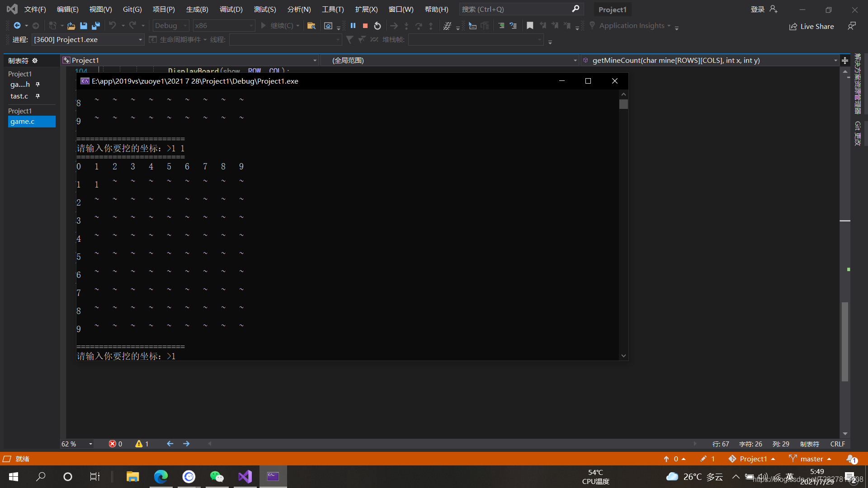The width and height of the screenshot is (868, 488).
Task: Select the game.c document tab
Action: click(x=23, y=122)
